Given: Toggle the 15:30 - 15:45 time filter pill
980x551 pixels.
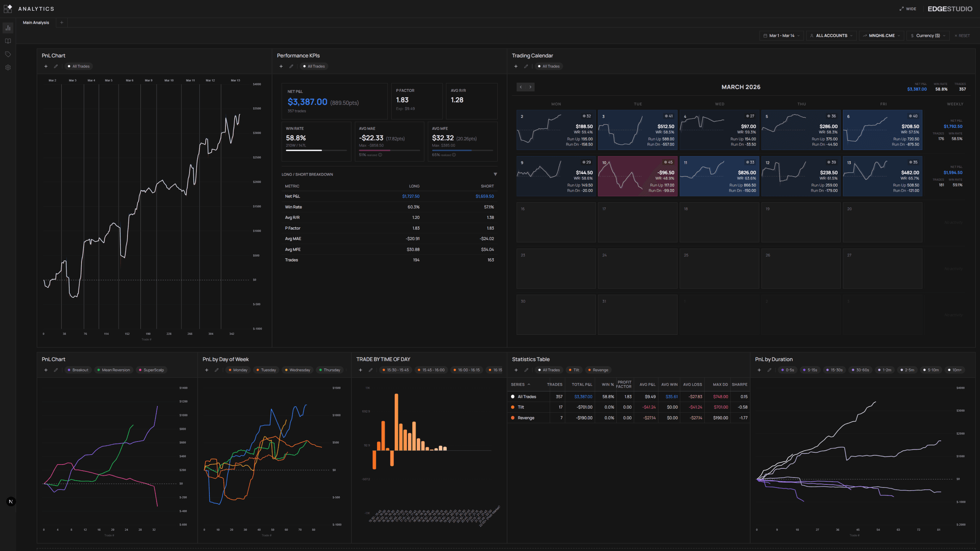Looking at the screenshot, I should tap(395, 370).
